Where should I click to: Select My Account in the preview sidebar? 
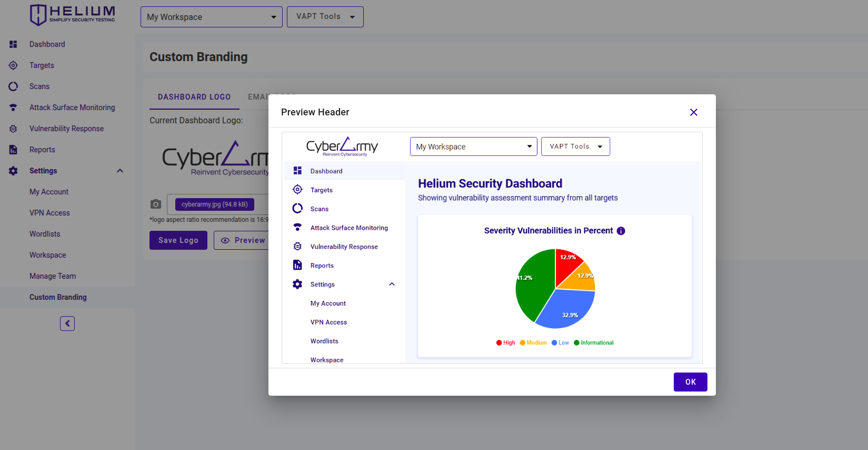[x=328, y=304]
